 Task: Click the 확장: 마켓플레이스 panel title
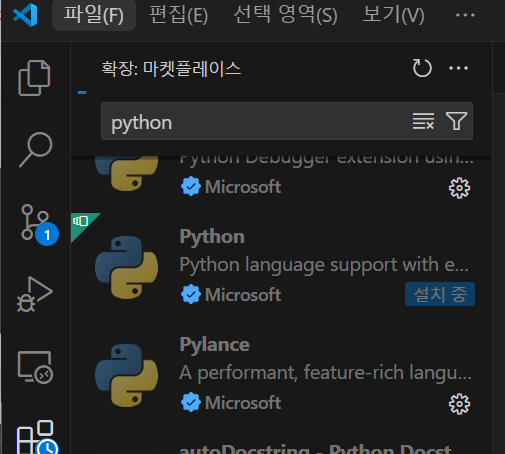[171, 69]
